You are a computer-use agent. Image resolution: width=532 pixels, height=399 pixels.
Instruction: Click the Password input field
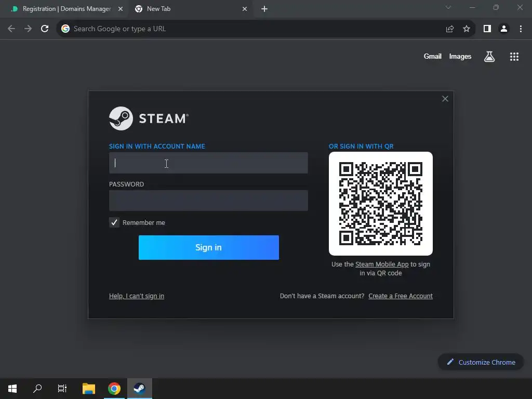[x=208, y=201]
